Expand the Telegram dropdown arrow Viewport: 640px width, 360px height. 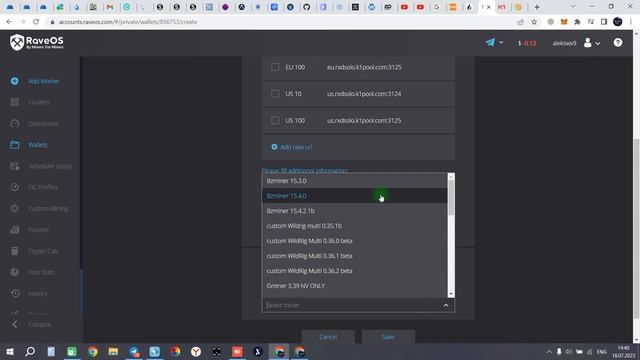click(x=501, y=43)
